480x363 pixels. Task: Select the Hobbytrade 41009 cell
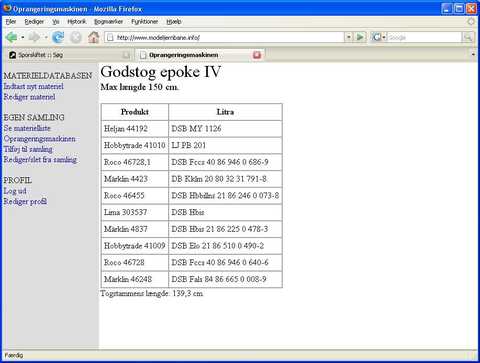(135, 246)
